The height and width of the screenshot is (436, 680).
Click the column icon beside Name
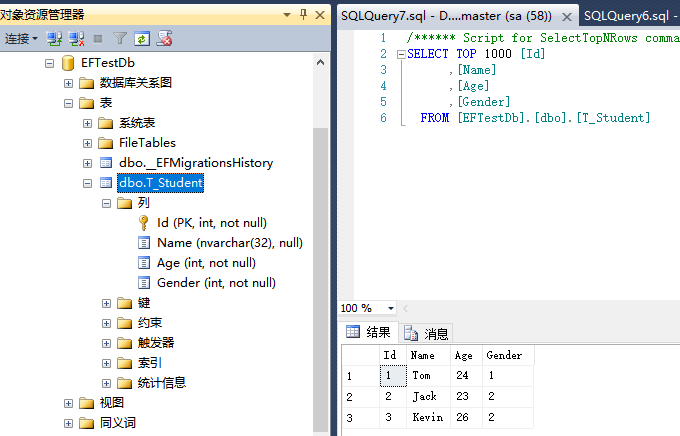coord(144,243)
